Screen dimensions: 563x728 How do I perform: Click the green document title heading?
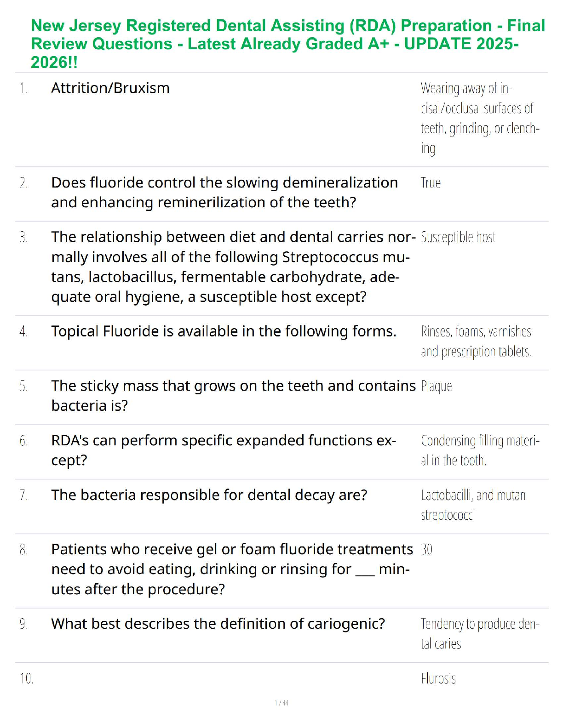(287, 44)
